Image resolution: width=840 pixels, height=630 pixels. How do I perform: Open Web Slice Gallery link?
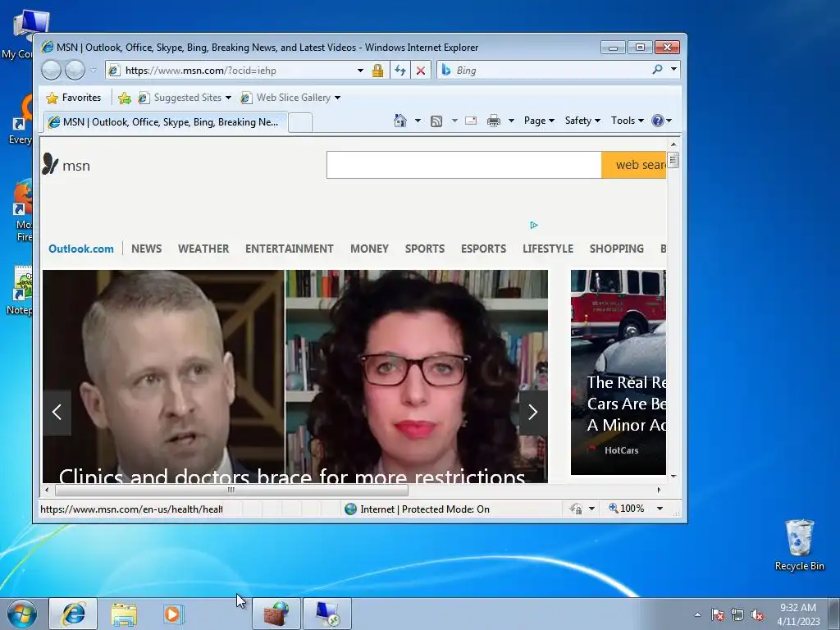[x=290, y=98]
